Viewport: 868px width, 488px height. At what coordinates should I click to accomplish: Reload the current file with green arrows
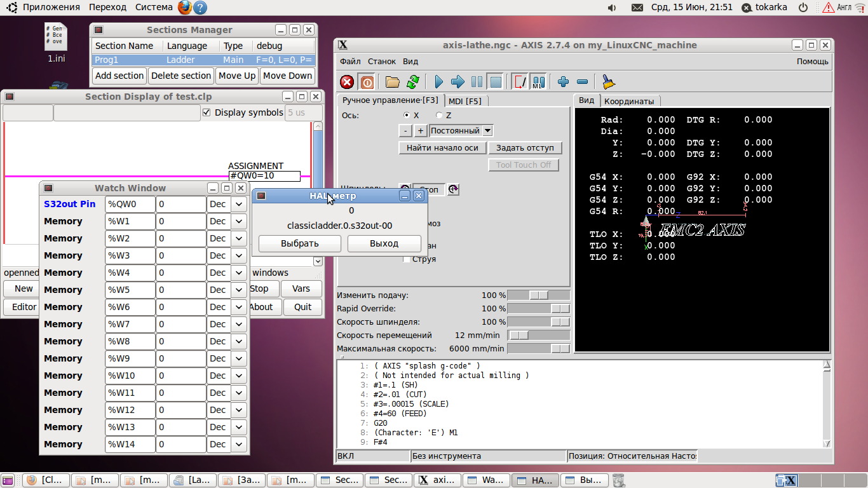coord(413,82)
